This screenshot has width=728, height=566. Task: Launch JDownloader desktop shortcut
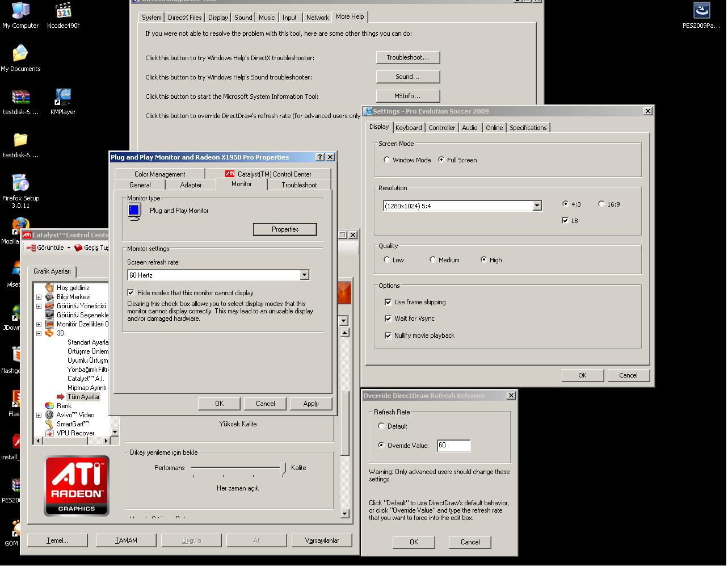coord(16,313)
